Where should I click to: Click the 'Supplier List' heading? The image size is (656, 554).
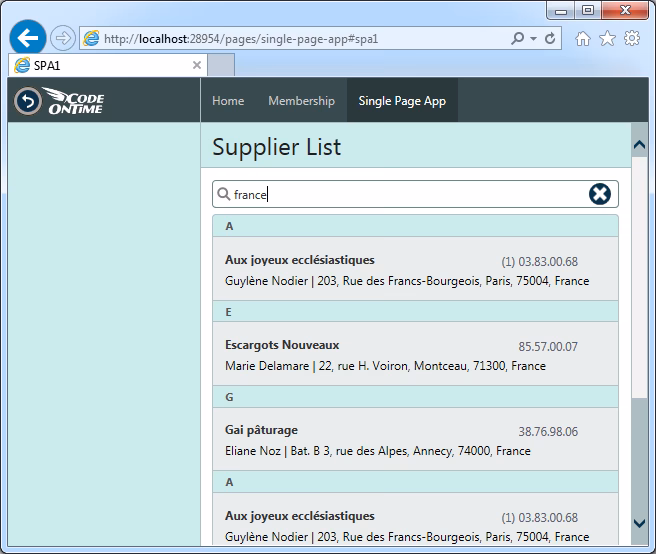[x=276, y=147]
